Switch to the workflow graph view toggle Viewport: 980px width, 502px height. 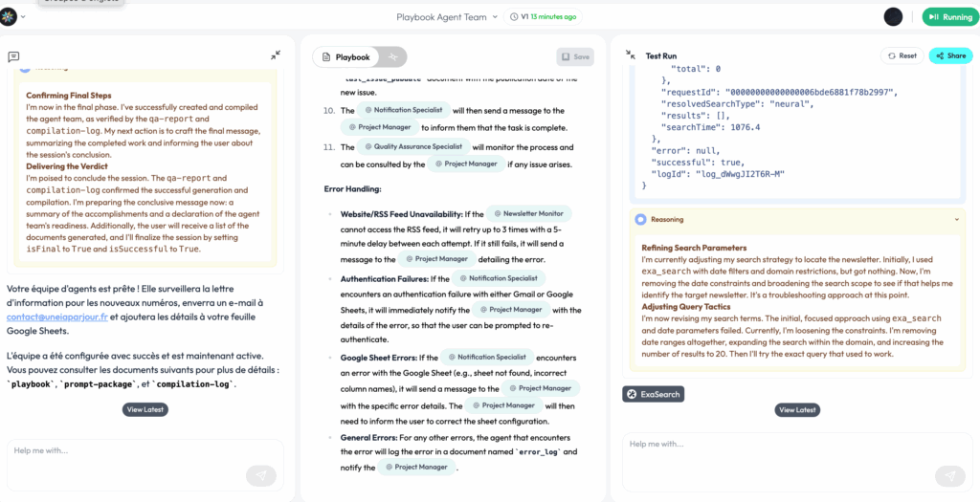392,56
